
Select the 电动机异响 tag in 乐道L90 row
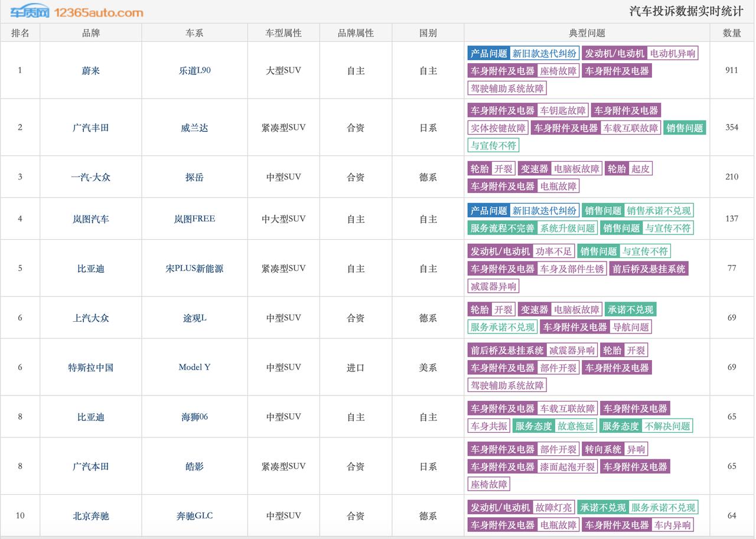[672, 53]
